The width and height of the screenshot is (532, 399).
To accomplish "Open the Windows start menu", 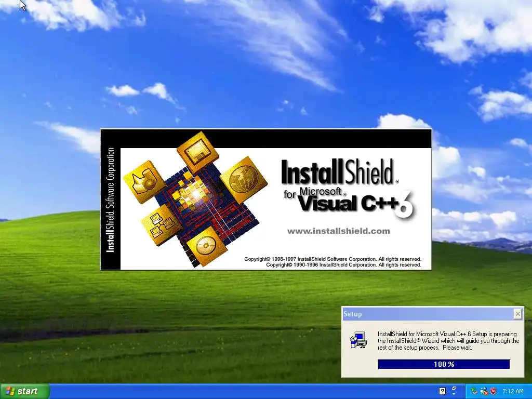I will (25, 391).
